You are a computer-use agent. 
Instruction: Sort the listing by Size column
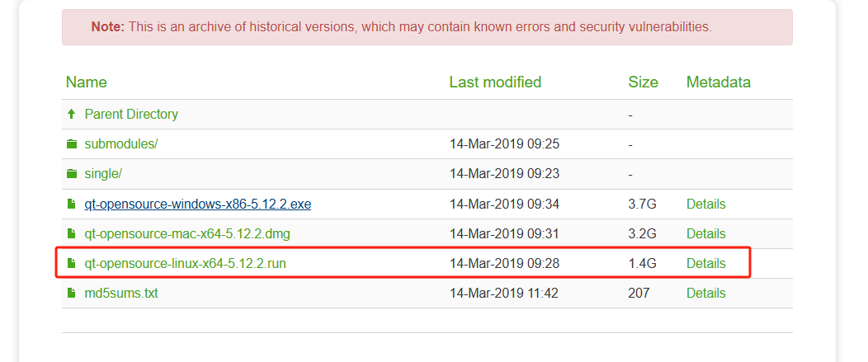click(643, 82)
